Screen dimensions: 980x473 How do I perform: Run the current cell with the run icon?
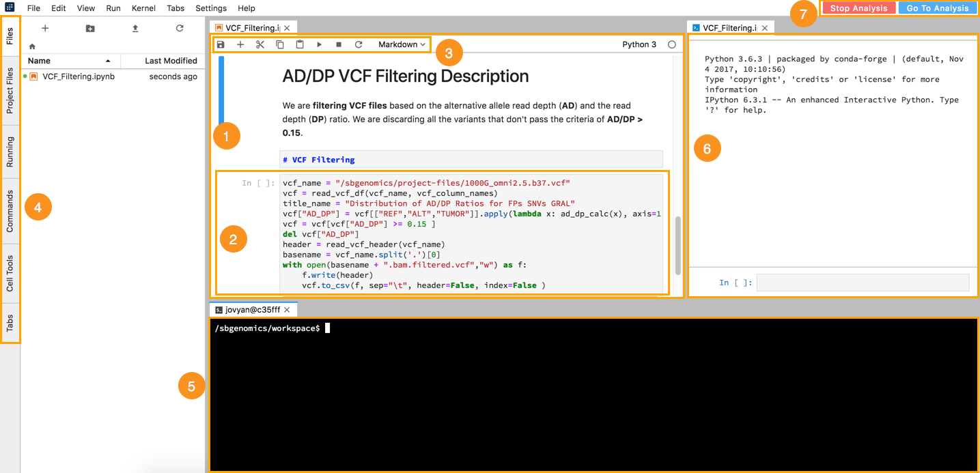point(318,44)
